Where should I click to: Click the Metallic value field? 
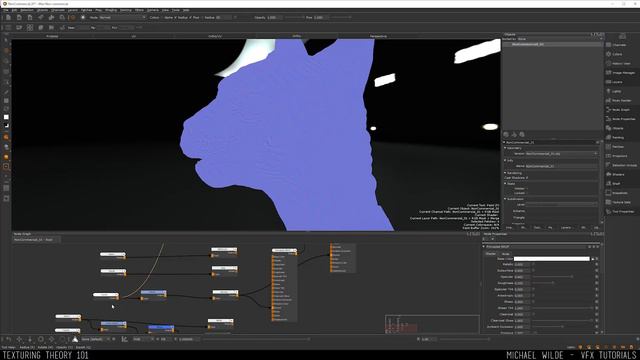[522, 264]
